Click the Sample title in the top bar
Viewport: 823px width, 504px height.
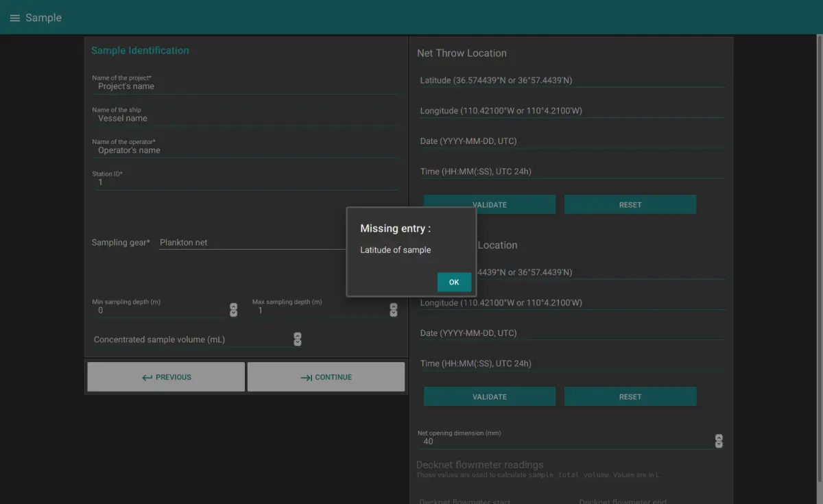pyautogui.click(x=43, y=17)
